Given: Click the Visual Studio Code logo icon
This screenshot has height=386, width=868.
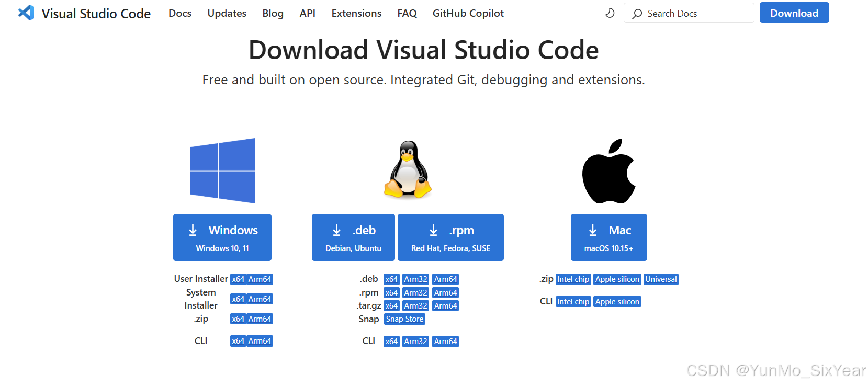Looking at the screenshot, I should coord(26,13).
